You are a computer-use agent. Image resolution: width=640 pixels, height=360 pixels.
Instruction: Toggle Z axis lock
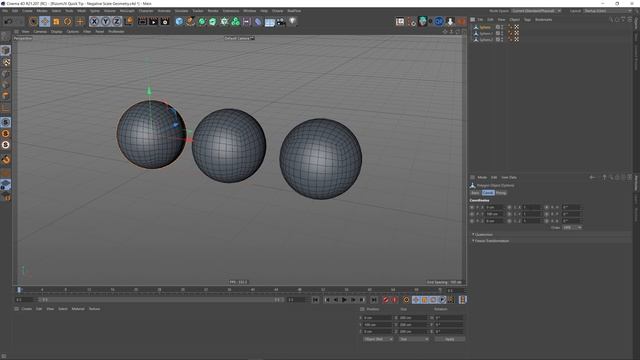[x=117, y=21]
